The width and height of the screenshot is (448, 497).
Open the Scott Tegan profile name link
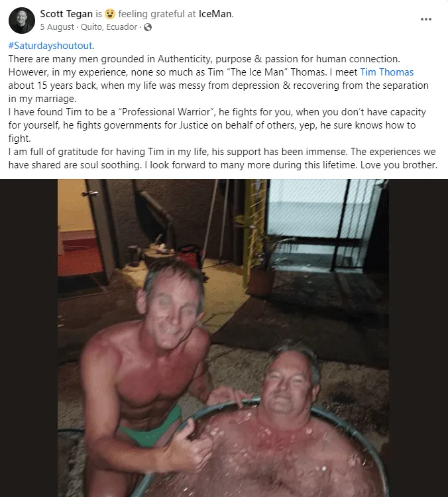[66, 14]
